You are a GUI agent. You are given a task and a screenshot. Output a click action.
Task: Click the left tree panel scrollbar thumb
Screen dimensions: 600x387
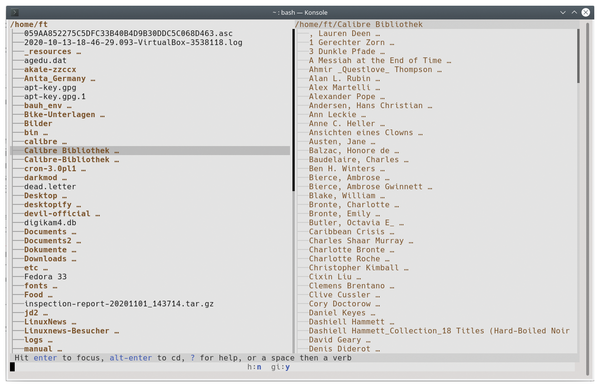pos(293,110)
